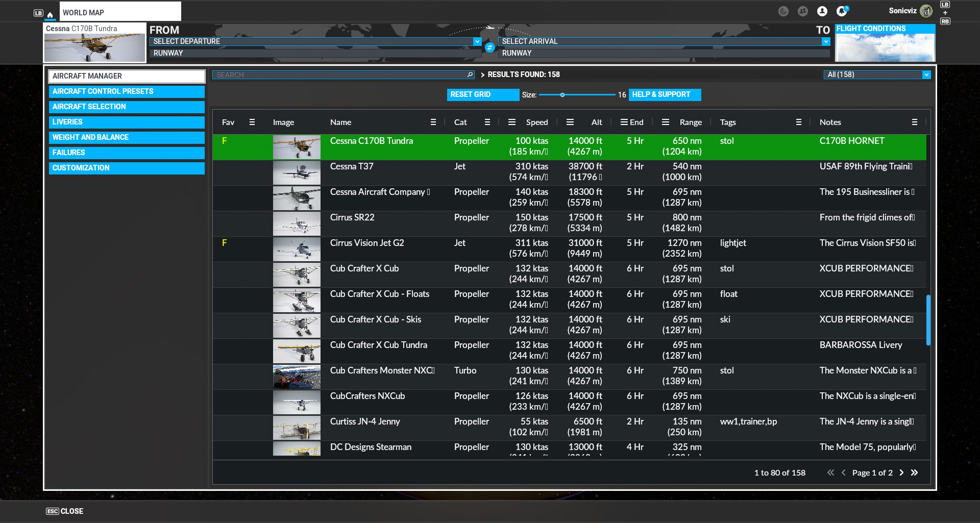Click the Cessna Aircraft Company row name

tap(380, 192)
